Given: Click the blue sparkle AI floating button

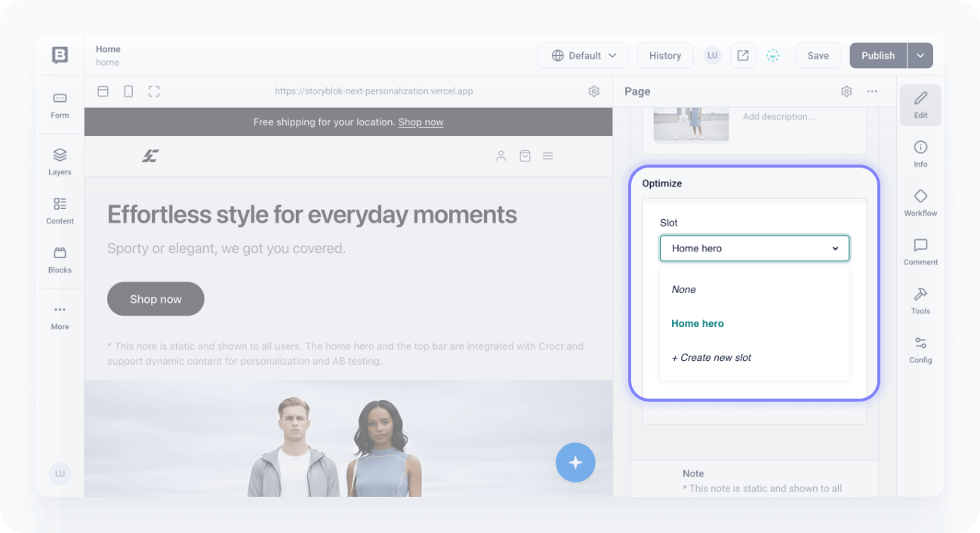Looking at the screenshot, I should tap(575, 462).
